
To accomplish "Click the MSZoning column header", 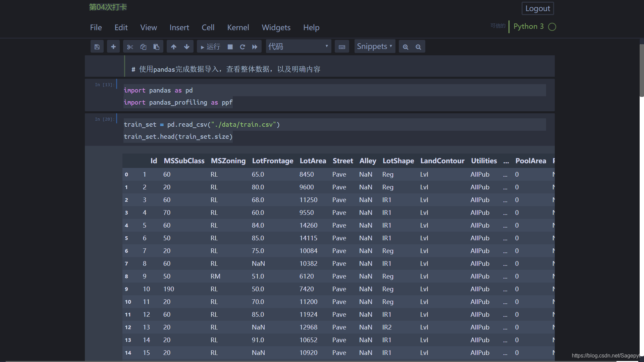I will [228, 161].
